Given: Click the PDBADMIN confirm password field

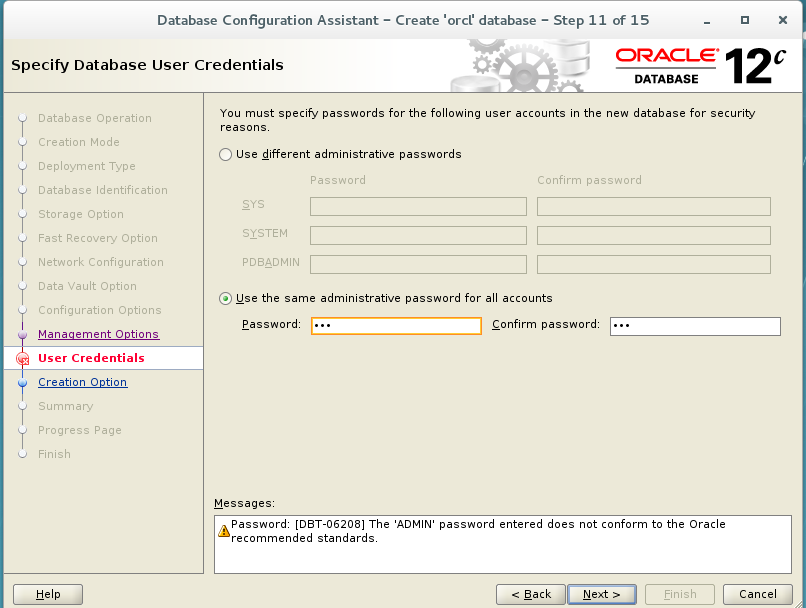Looking at the screenshot, I should (x=654, y=264).
